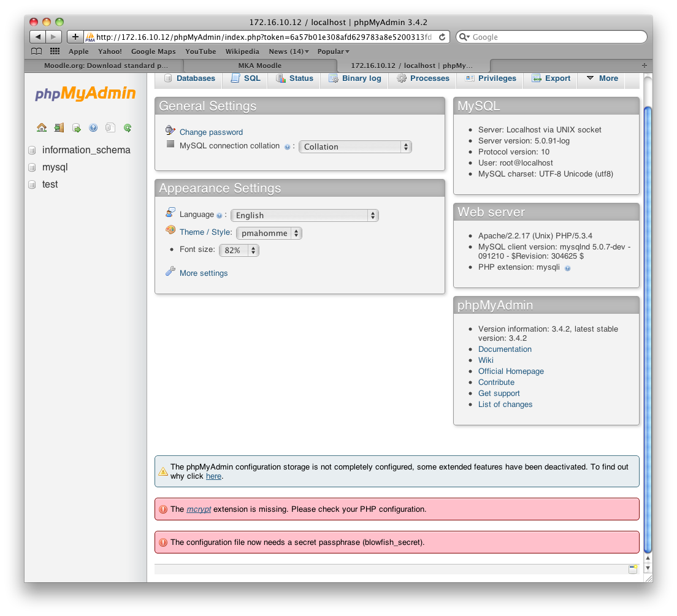Click the database icon beside information_schema
677x616 pixels.
32,150
